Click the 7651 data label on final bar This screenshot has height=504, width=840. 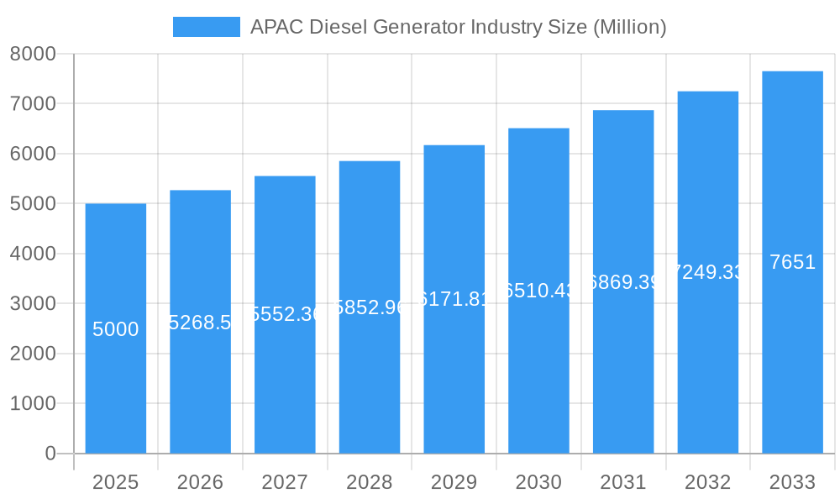(x=790, y=261)
